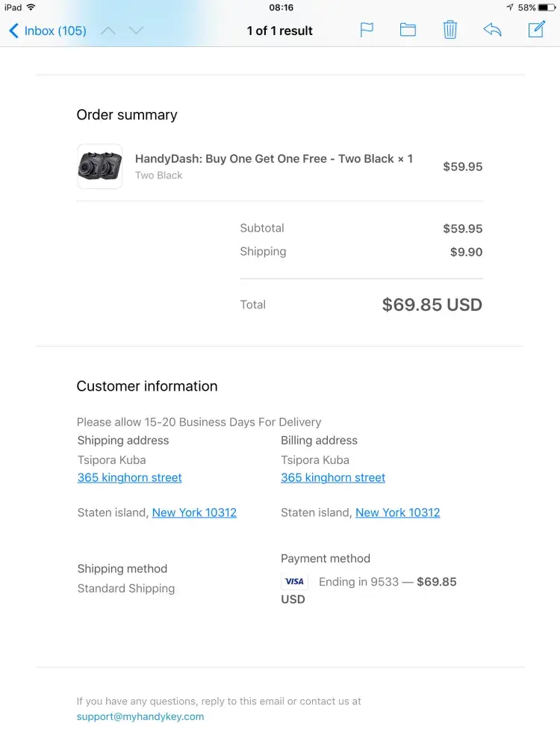
Task: Tap the reply arrow icon
Action: (492, 30)
